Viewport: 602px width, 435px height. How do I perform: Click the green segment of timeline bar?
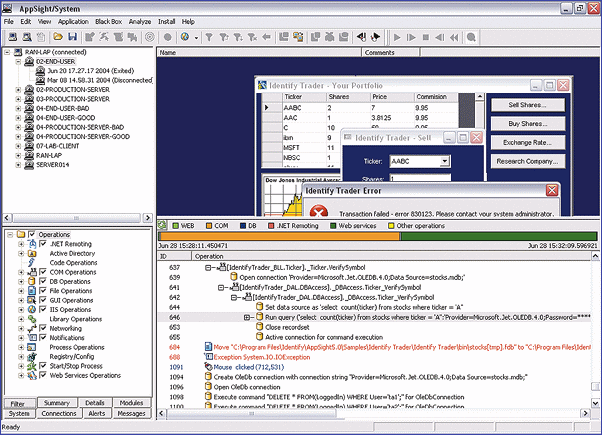pos(499,237)
